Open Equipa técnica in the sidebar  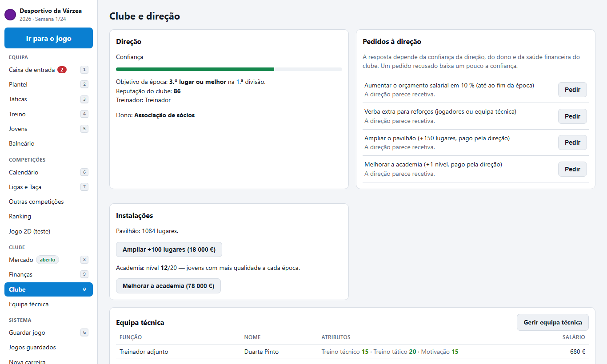tap(48, 304)
